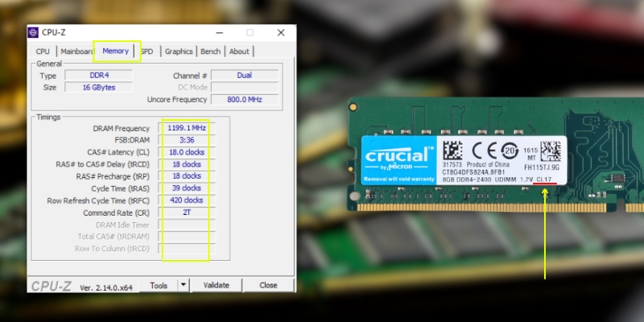Click the left data matrix code on RAM label

(452, 151)
